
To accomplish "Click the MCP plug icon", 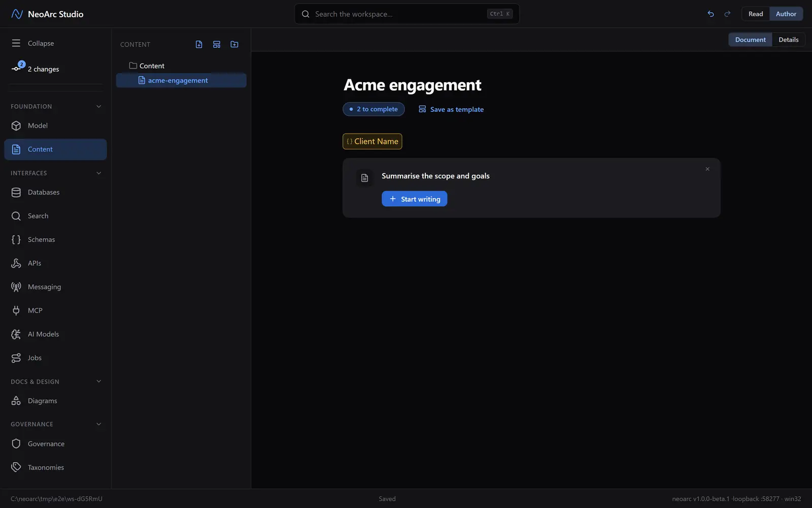I will 16,310.
